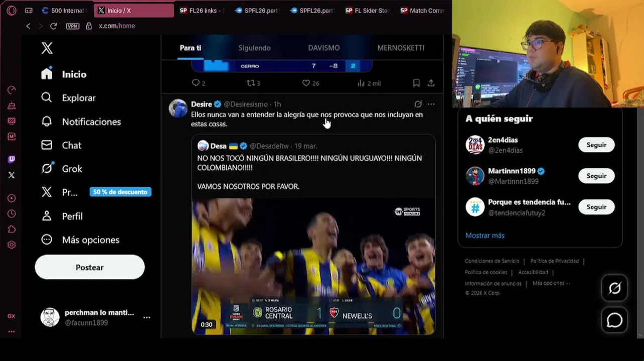Open Desire's profile avatar

(178, 108)
